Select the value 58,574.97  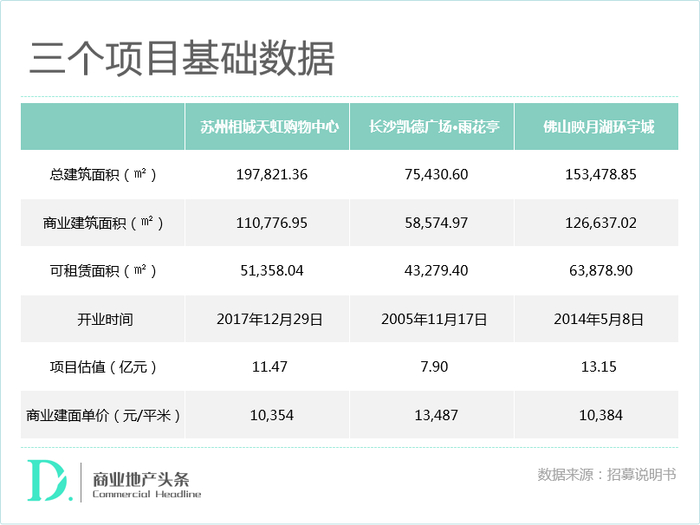pos(436,223)
